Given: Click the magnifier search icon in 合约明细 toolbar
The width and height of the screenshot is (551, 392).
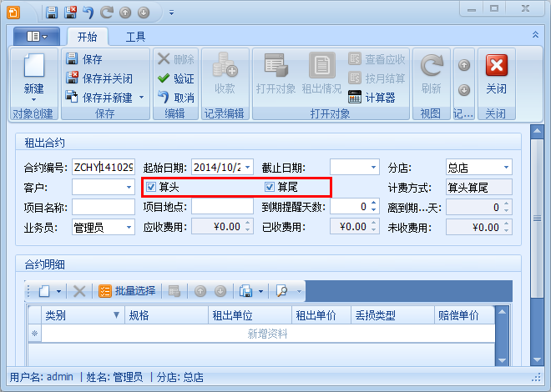Looking at the screenshot, I should pyautogui.click(x=282, y=291).
